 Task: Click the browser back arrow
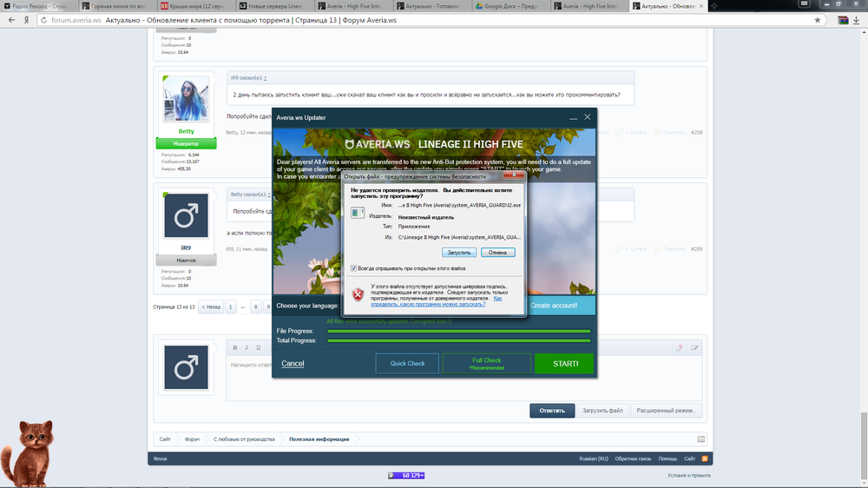coord(11,20)
